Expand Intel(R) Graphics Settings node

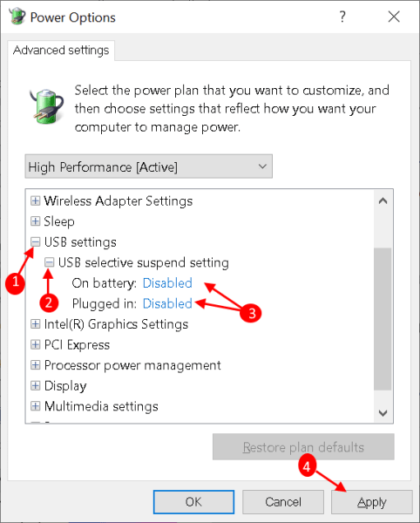(x=35, y=324)
